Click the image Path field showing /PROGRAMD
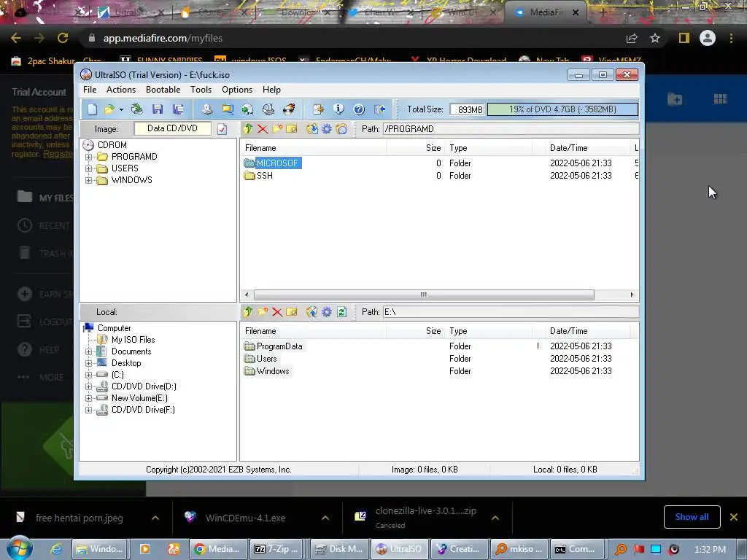747x560 pixels. [511, 129]
